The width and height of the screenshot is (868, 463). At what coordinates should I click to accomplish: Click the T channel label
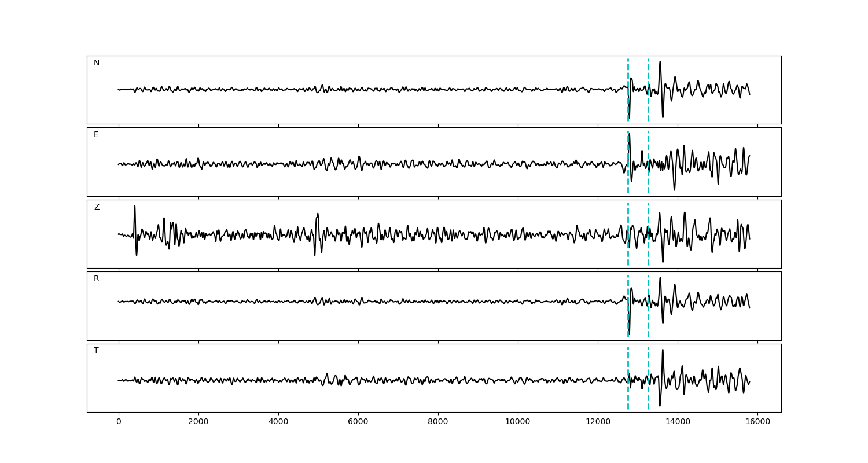click(96, 351)
